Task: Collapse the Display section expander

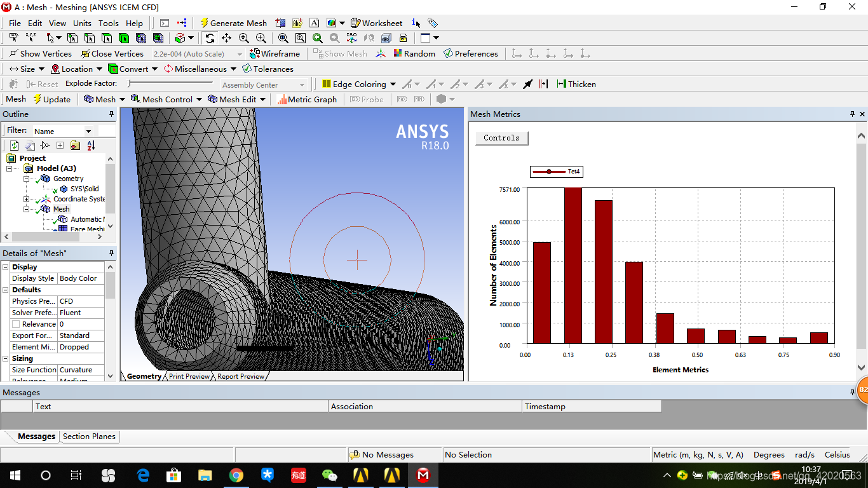Action: tap(6, 267)
